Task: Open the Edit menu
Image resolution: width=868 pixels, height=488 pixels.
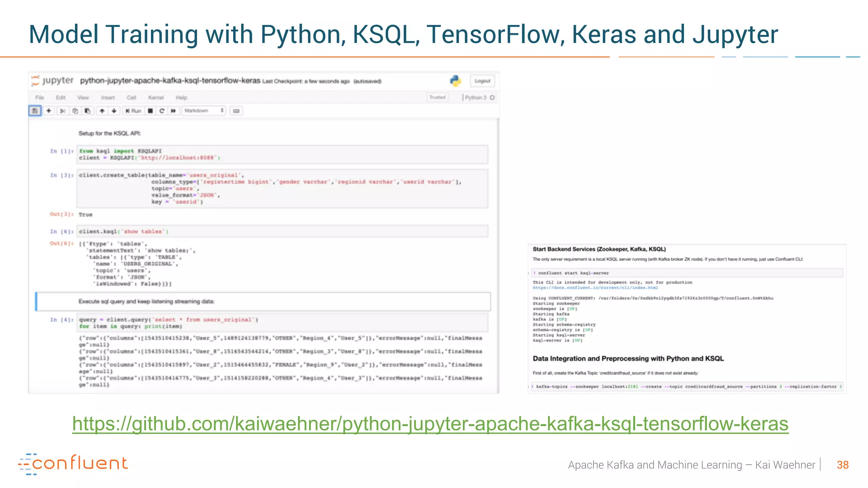Action: tap(61, 97)
